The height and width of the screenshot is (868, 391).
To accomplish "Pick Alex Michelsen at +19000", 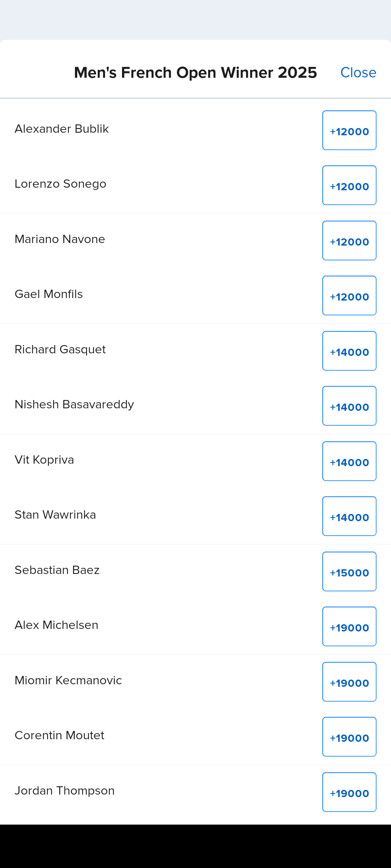I will point(349,627).
